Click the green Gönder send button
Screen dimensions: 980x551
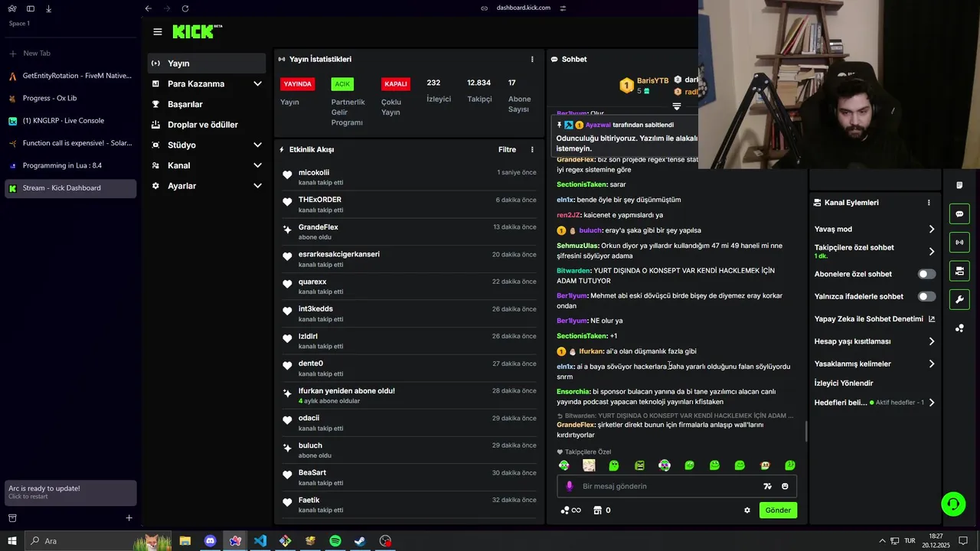point(778,510)
